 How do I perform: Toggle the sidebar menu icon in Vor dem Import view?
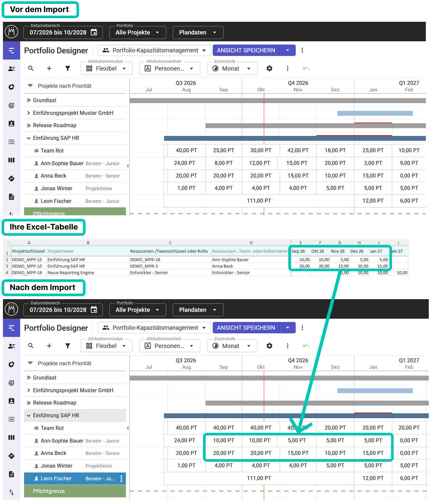[x=11, y=50]
